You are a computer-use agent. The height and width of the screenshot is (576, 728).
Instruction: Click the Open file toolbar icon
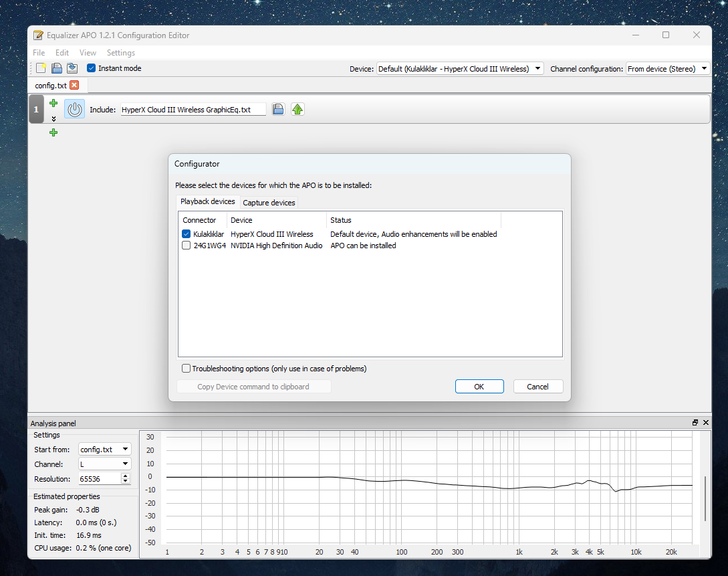pyautogui.click(x=57, y=68)
